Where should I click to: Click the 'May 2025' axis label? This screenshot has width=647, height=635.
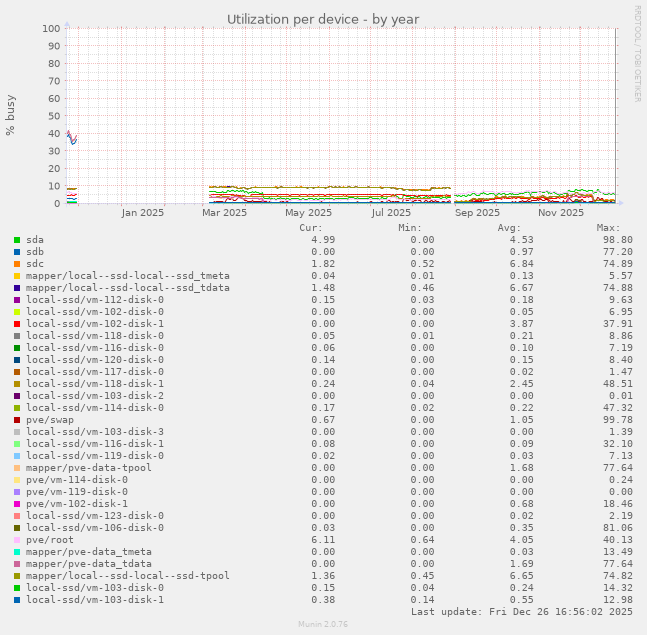[x=309, y=213]
